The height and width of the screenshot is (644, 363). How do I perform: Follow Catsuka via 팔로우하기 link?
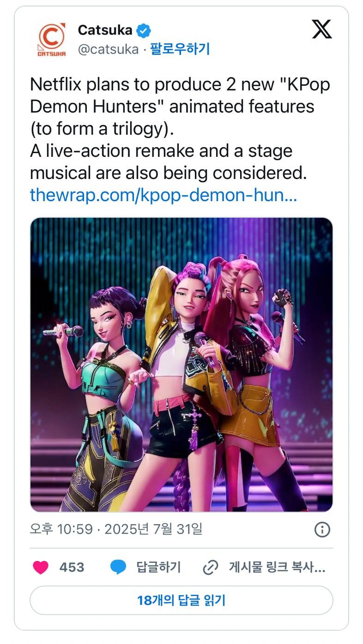(180, 49)
